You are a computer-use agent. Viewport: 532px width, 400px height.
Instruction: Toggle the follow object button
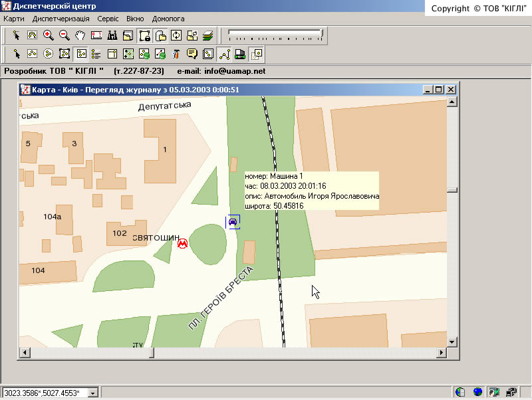(257, 54)
